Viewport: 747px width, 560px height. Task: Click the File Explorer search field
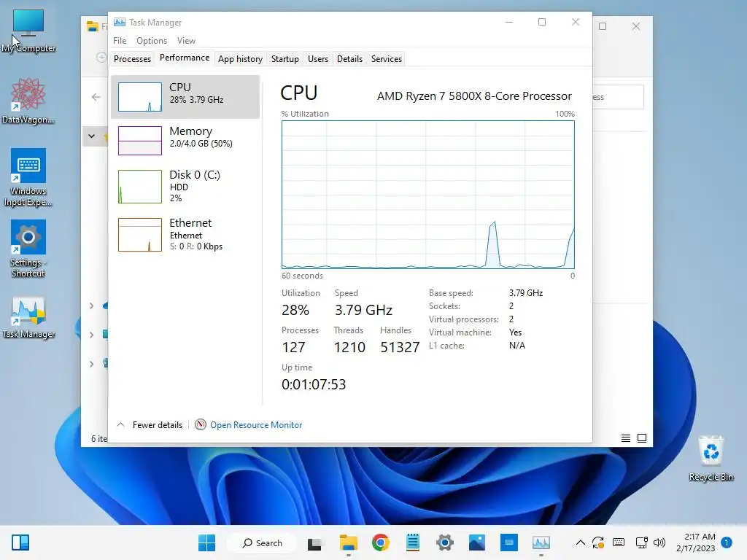point(618,97)
